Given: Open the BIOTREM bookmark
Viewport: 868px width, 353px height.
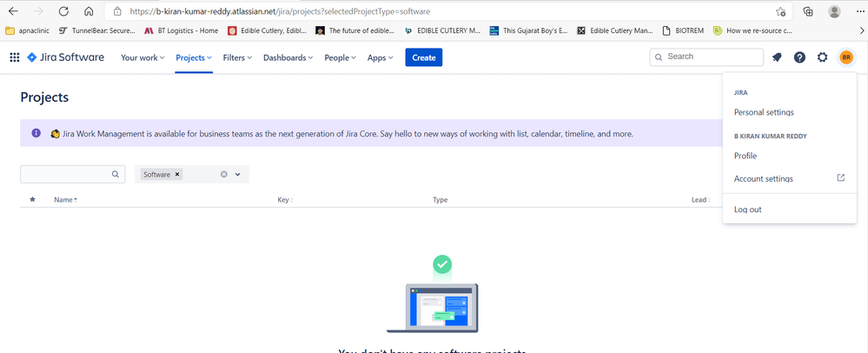Looking at the screenshot, I should pyautogui.click(x=684, y=31).
